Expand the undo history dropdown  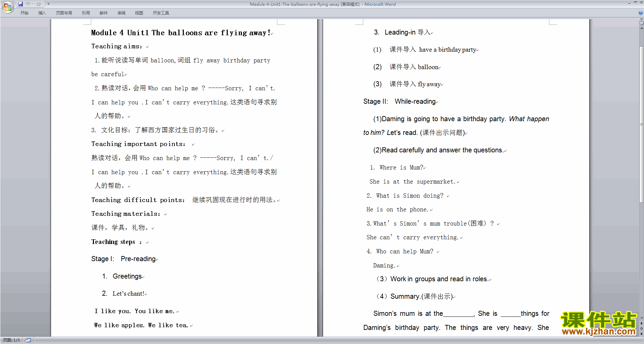(x=33, y=4)
